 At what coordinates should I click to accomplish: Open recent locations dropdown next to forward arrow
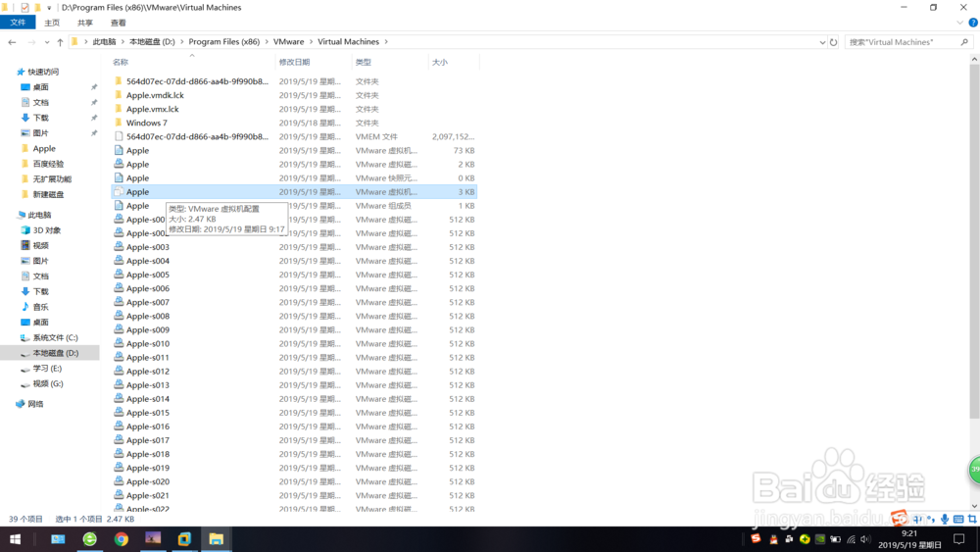point(47,42)
